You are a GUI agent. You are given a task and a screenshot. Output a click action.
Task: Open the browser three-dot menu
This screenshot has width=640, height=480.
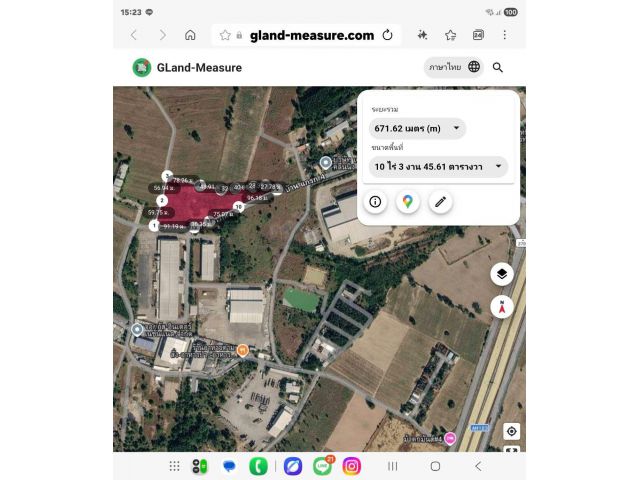(504, 35)
